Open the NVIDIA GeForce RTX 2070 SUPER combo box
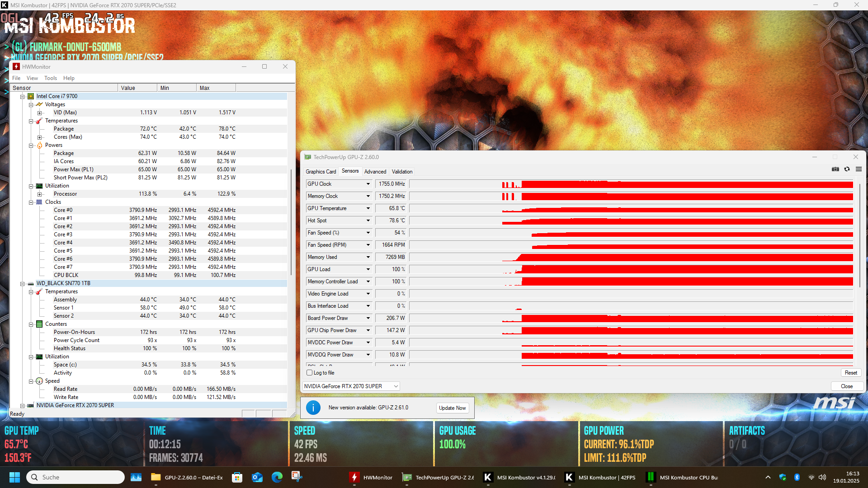The width and height of the screenshot is (868, 488). tap(351, 386)
